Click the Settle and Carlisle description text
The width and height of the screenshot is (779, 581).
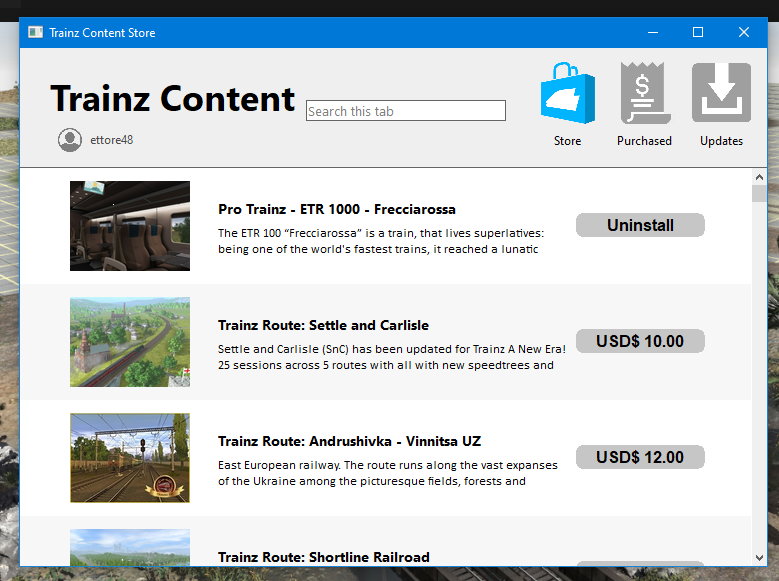pos(392,357)
